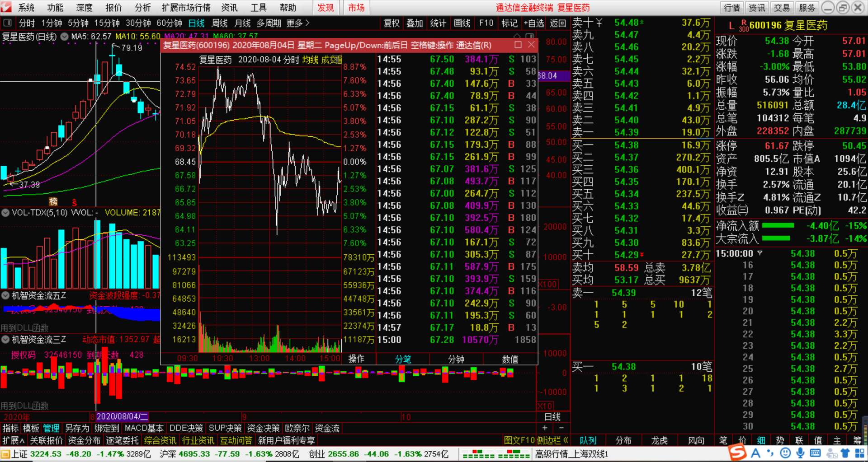Click the 净流入额 green bar
The height and width of the screenshot is (462, 868).
tap(778, 225)
